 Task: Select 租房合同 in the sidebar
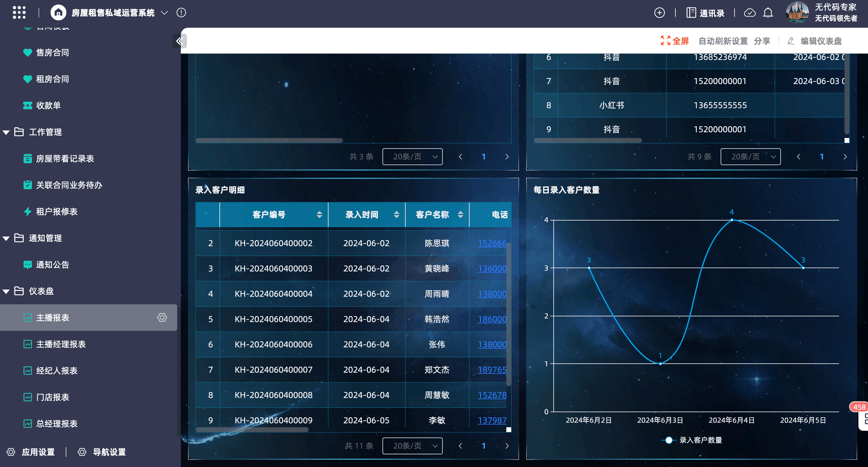tap(52, 79)
